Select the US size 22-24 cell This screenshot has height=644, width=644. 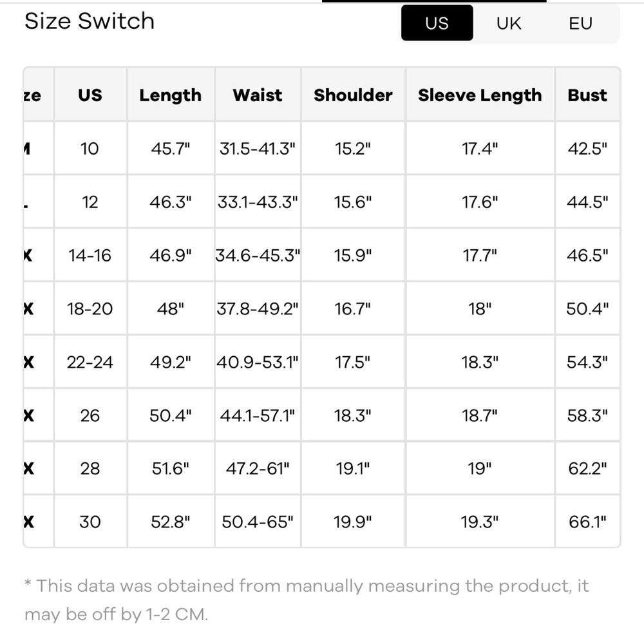tap(90, 363)
